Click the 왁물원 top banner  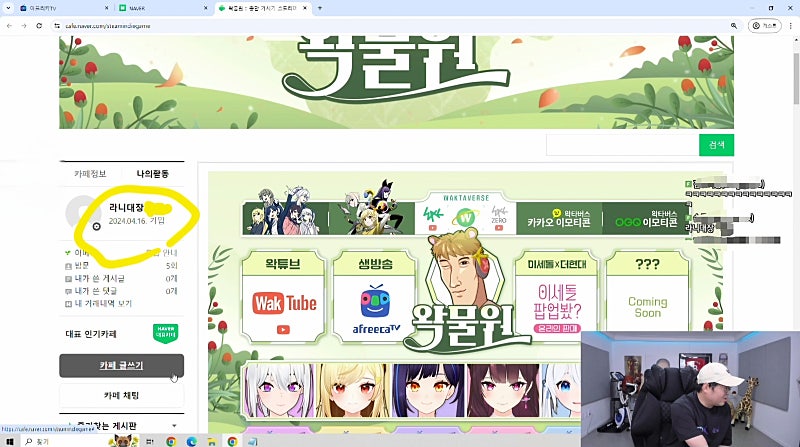396,82
